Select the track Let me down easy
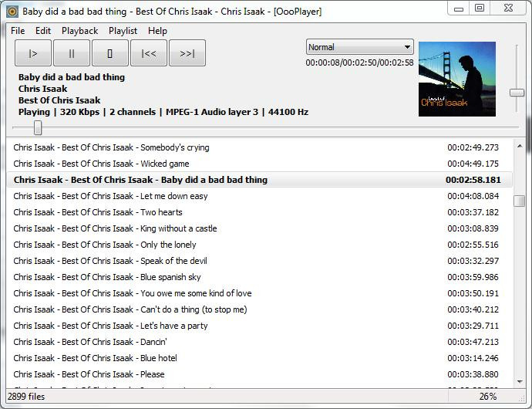The image size is (532, 409). pyautogui.click(x=260, y=196)
